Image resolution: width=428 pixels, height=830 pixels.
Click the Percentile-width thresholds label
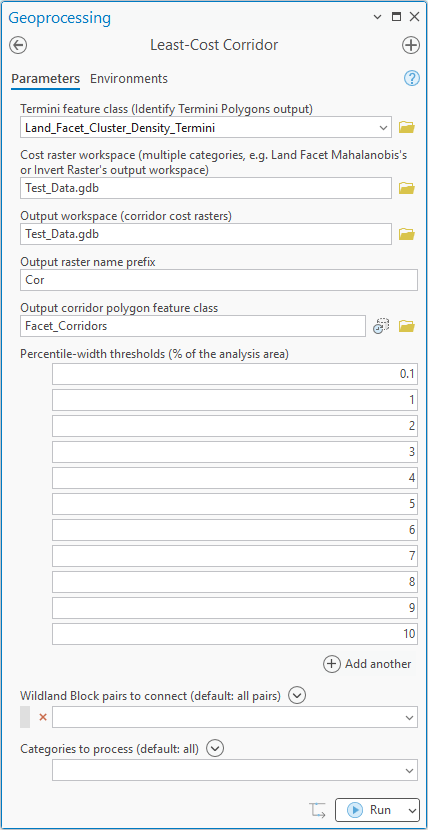(154, 354)
